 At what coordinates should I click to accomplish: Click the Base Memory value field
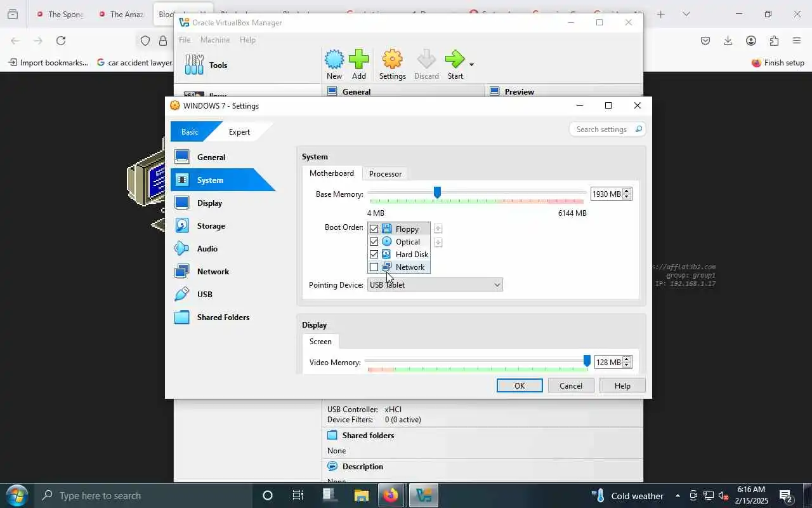click(606, 194)
